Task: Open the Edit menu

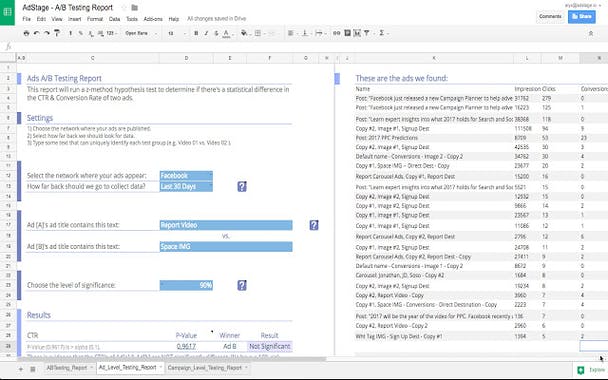Action: (41, 19)
